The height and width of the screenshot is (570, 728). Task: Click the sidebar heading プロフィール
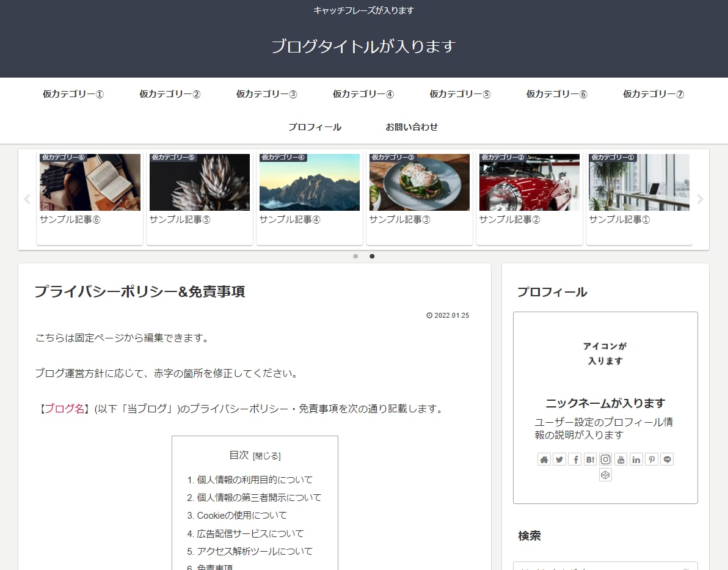click(x=552, y=292)
